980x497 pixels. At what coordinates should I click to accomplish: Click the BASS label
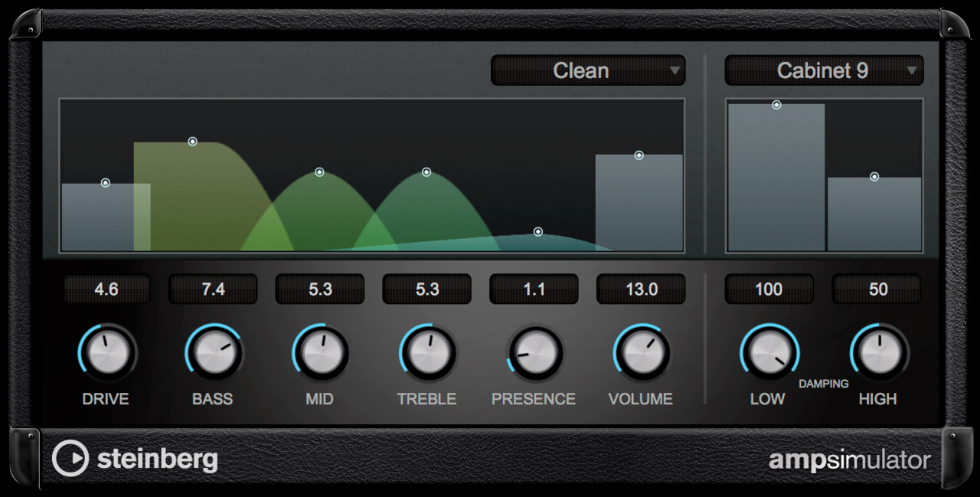tap(213, 399)
